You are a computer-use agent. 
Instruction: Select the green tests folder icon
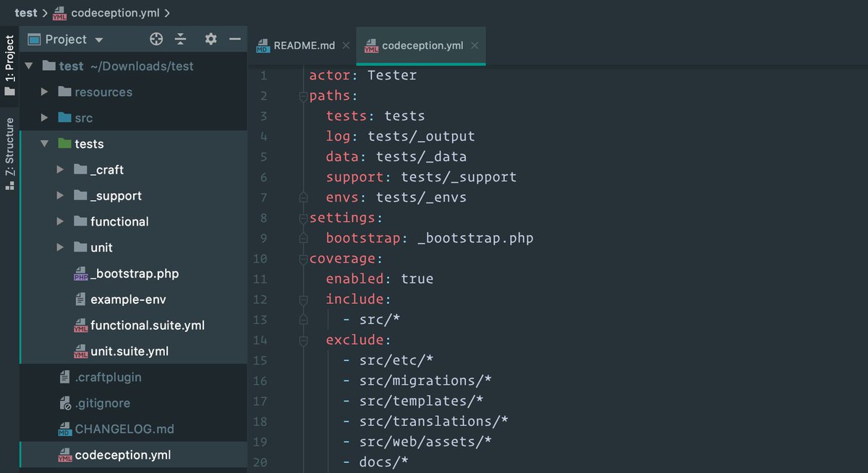pyautogui.click(x=64, y=143)
